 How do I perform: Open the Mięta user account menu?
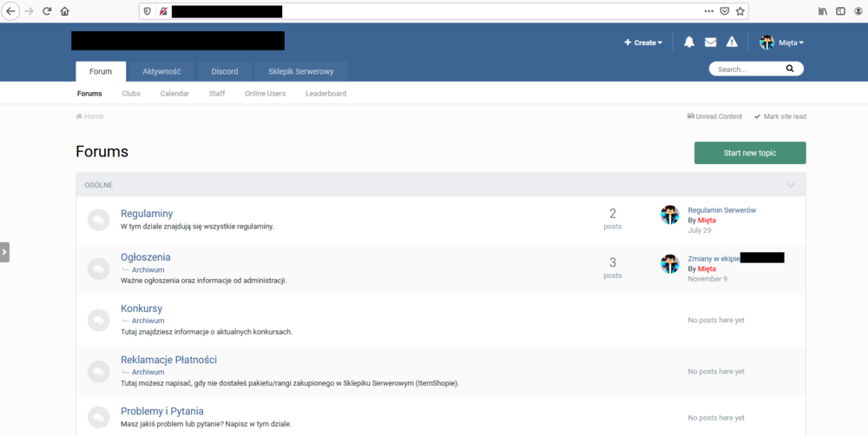point(782,43)
